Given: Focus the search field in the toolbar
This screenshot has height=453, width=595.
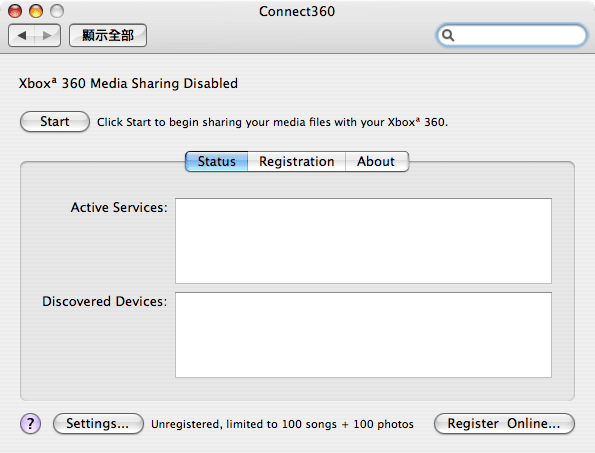Looking at the screenshot, I should point(512,35).
